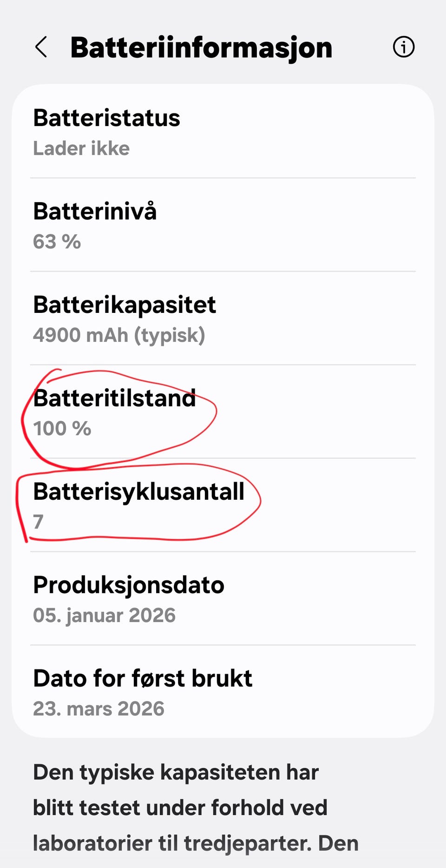The image size is (446, 868).
Task: Tap the back arrow icon
Action: (x=41, y=47)
